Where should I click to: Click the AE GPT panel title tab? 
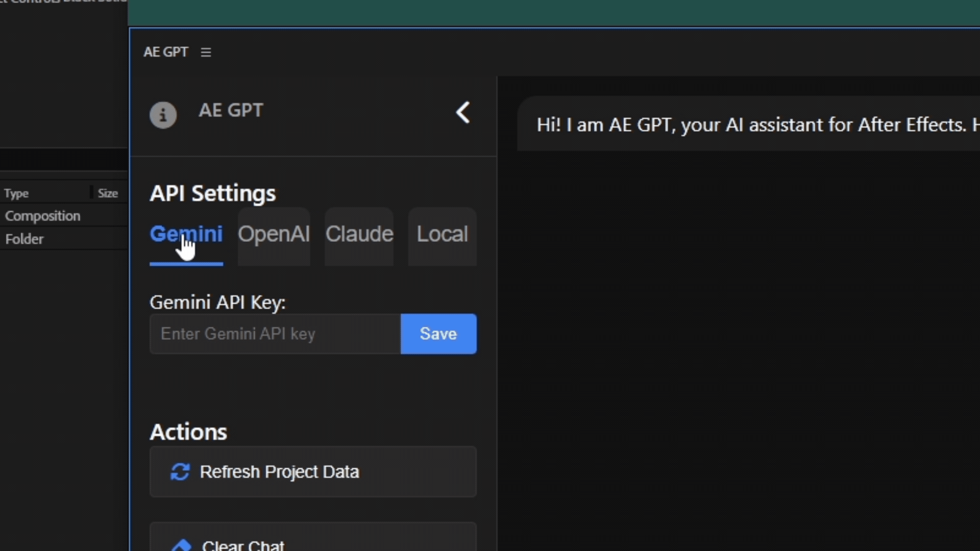coord(166,52)
